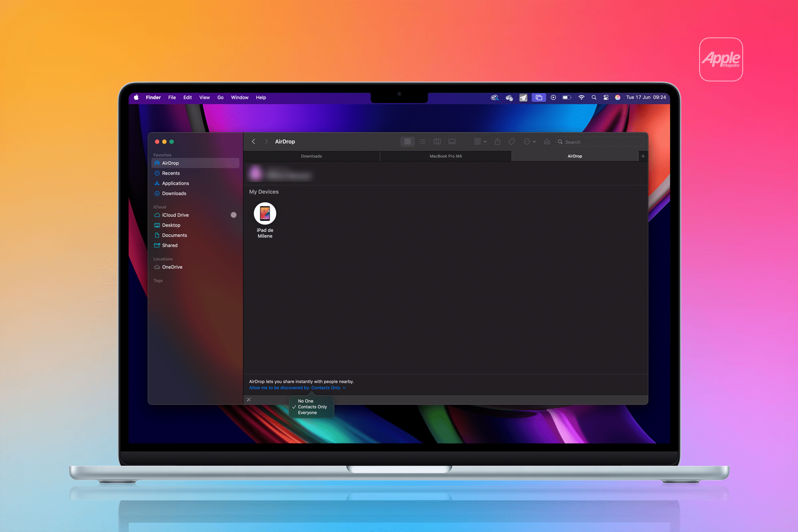This screenshot has height=532, width=798.
Task: Click the Eject toolbar icon
Action: click(x=547, y=142)
